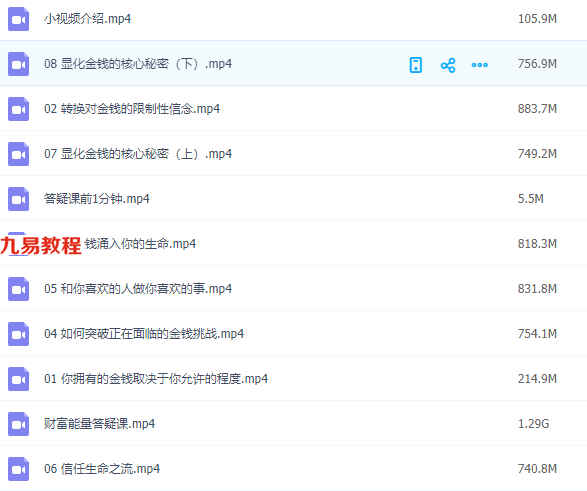Click video icon beside 小视频介绍.mp4

click(x=18, y=19)
